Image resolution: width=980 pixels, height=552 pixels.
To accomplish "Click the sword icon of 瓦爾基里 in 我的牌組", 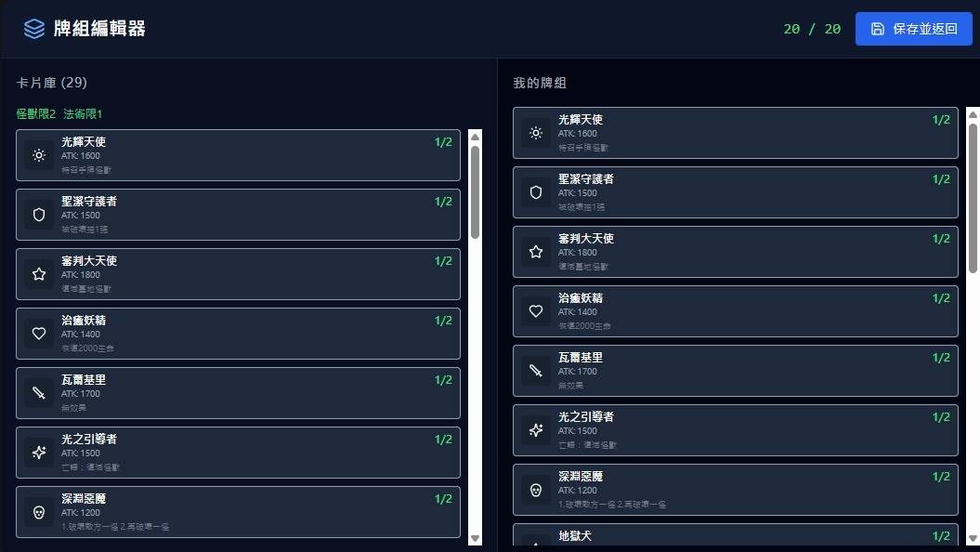I will 536,371.
